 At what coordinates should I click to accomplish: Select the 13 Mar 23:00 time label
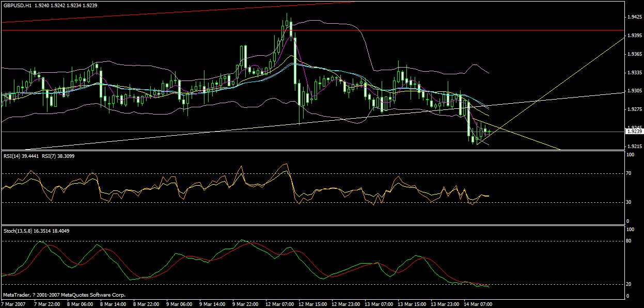point(445,304)
